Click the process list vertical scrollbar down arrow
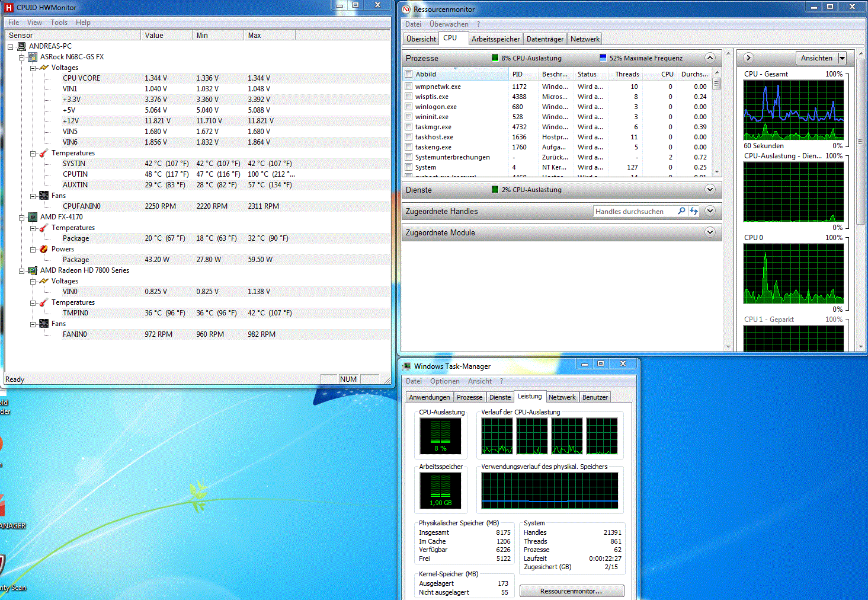Viewport: 868px width, 600px height. tap(717, 171)
